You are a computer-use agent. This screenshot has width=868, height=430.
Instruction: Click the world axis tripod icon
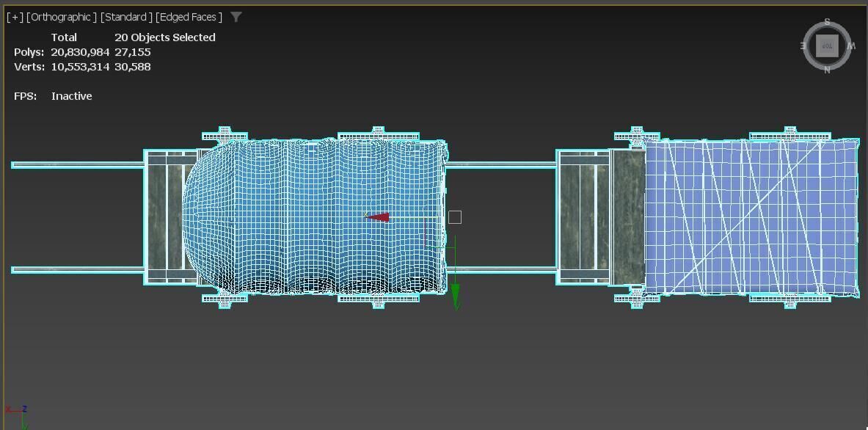17,416
